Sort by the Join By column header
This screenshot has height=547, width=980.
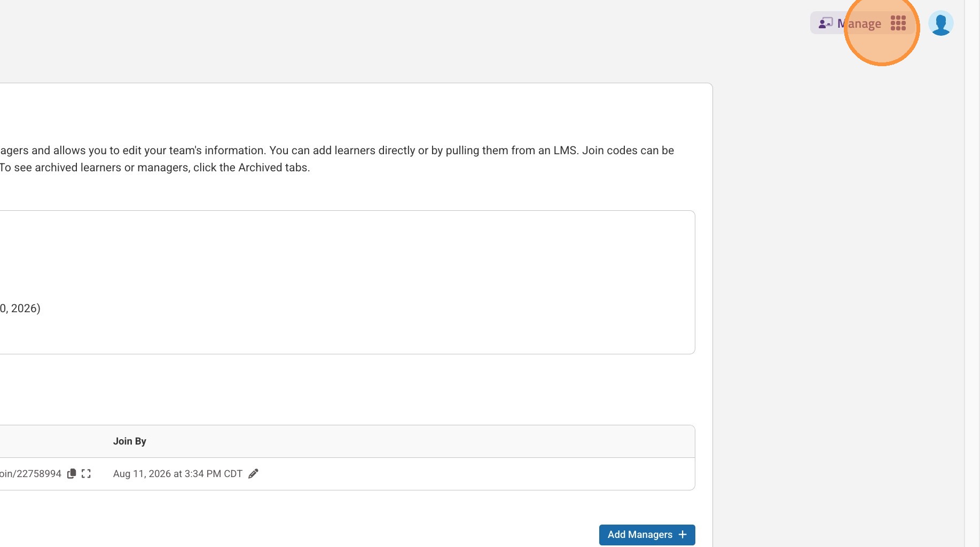coord(129,441)
